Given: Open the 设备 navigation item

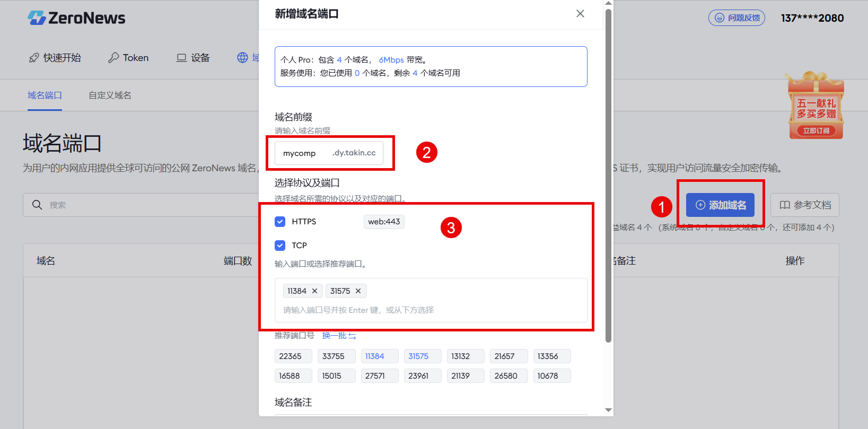Looking at the screenshot, I should point(193,58).
